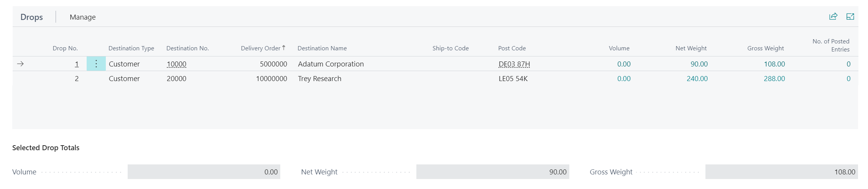Click the Drops section heading
This screenshot has height=189, width=868.
(x=31, y=17)
